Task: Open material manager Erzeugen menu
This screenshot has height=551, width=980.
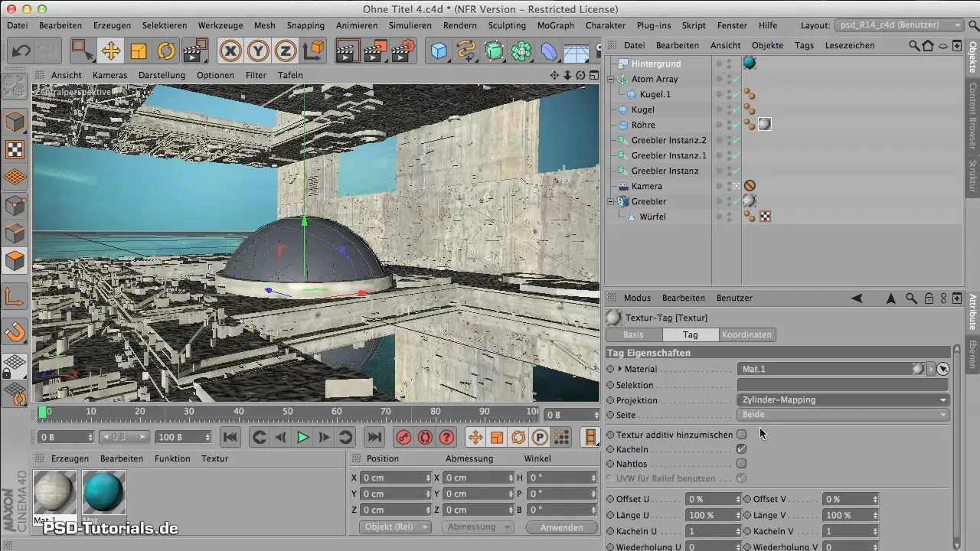Action: [70, 458]
